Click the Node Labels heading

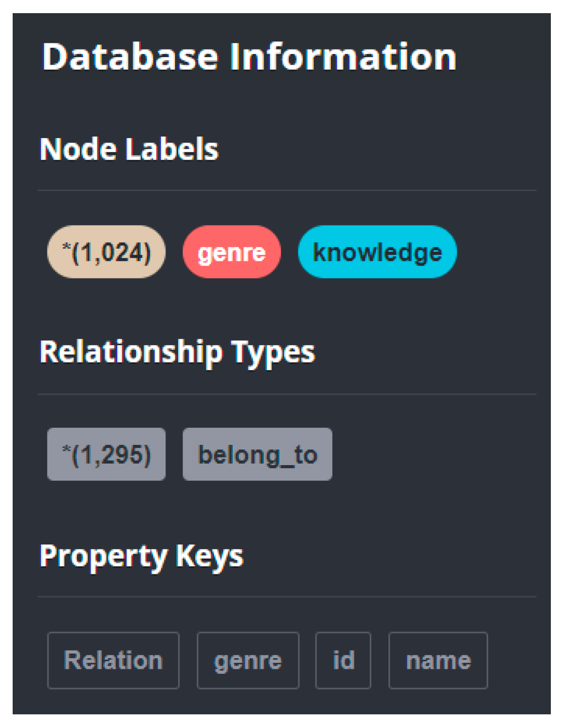[129, 149]
